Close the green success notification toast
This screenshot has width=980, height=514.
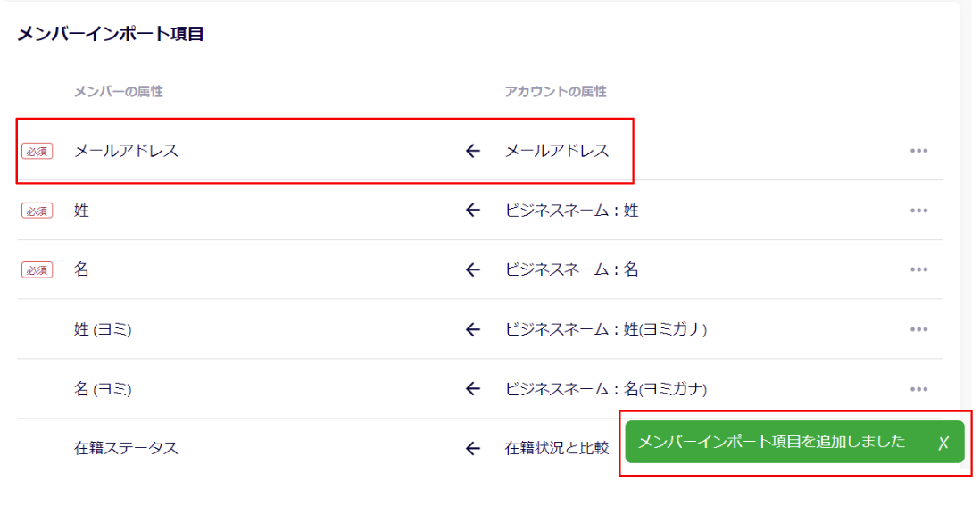(x=943, y=443)
